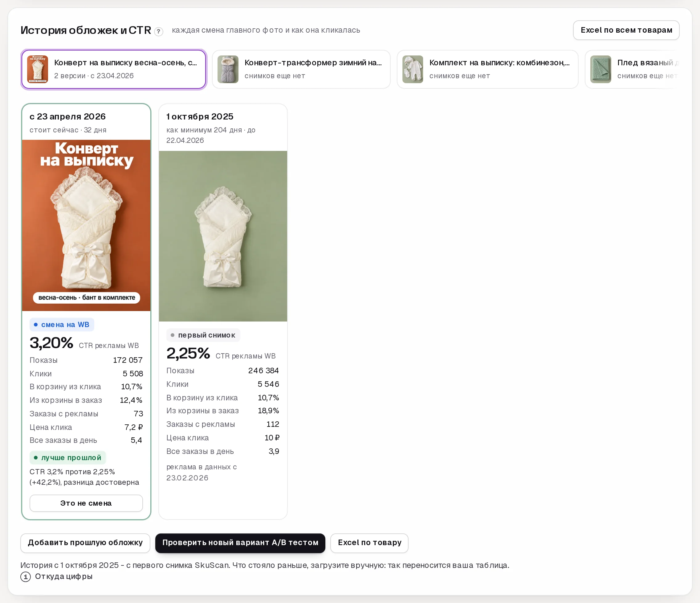Viewport: 700px width, 603px height.
Task: Click thumbnail icon of Конверт на выписку product
Action: click(x=38, y=69)
